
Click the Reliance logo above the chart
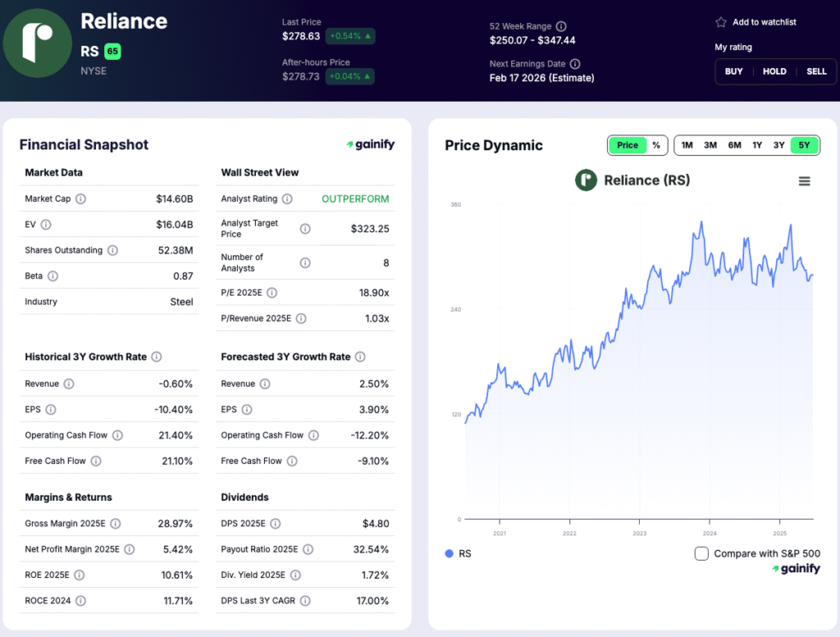click(x=586, y=180)
